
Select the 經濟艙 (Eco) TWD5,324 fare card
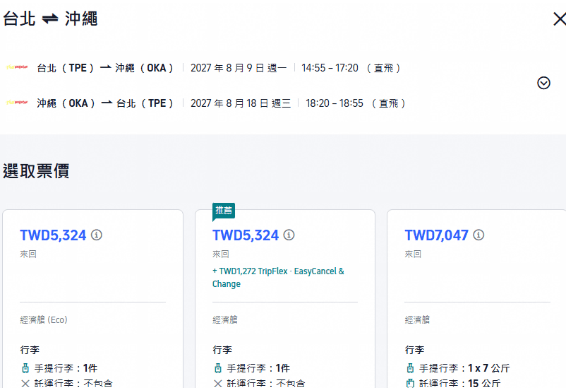coord(93,299)
